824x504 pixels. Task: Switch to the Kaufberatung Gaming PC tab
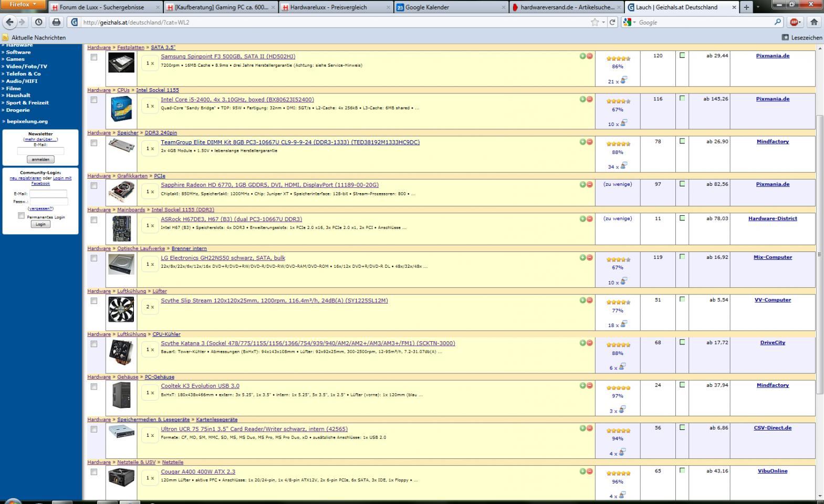(221, 7)
